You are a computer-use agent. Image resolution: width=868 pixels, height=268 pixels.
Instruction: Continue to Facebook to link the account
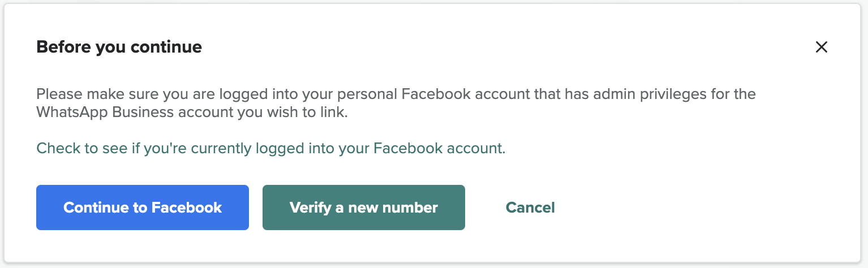[x=143, y=208]
